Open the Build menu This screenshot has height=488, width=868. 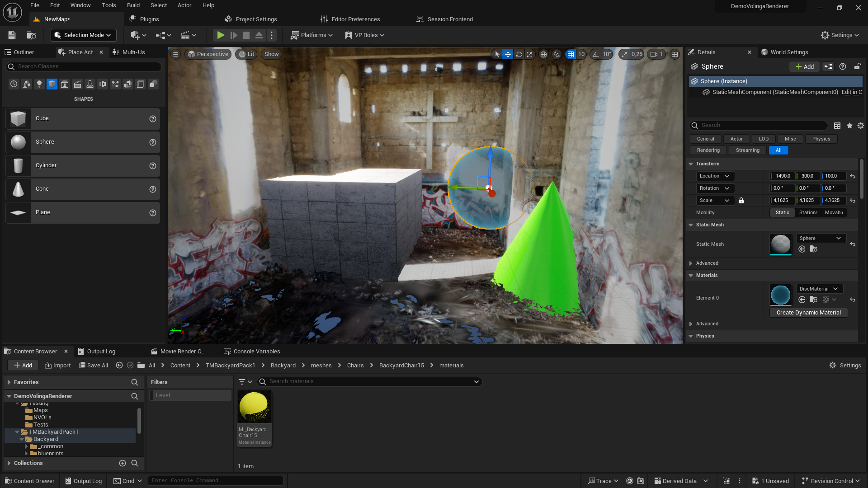(x=133, y=5)
